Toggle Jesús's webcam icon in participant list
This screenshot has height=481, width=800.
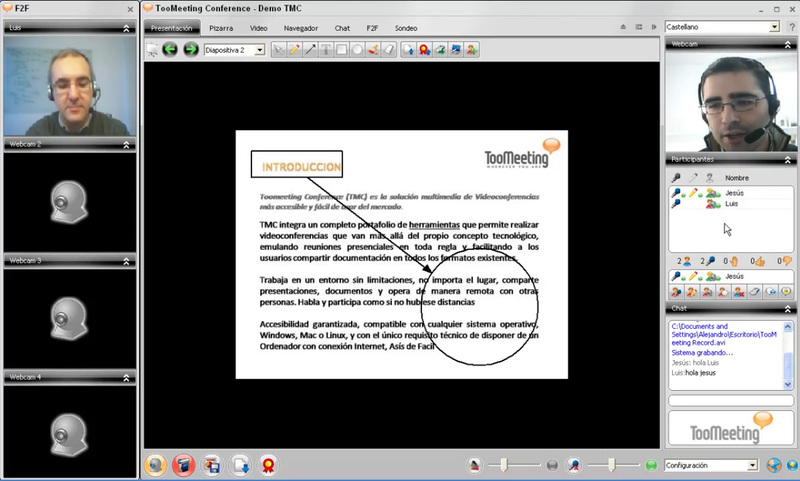712,193
